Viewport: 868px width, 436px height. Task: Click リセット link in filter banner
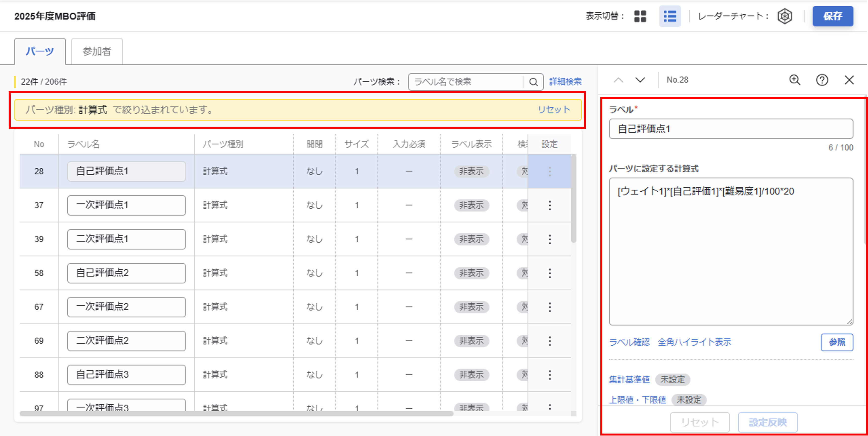(x=554, y=110)
